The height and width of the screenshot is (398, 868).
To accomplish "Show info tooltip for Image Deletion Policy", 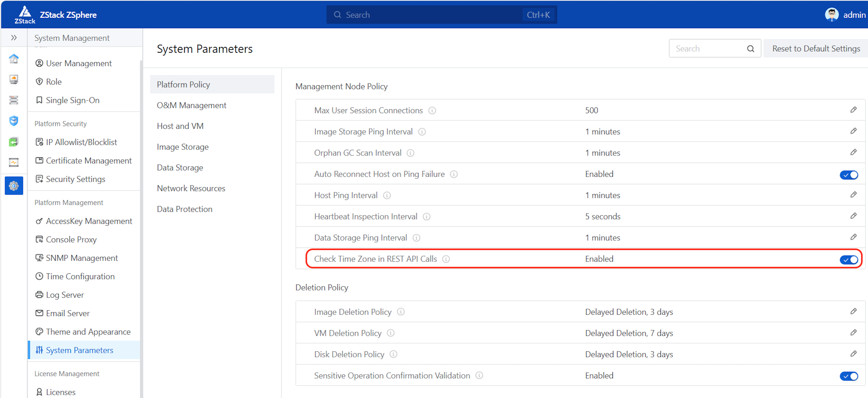I will pos(400,312).
